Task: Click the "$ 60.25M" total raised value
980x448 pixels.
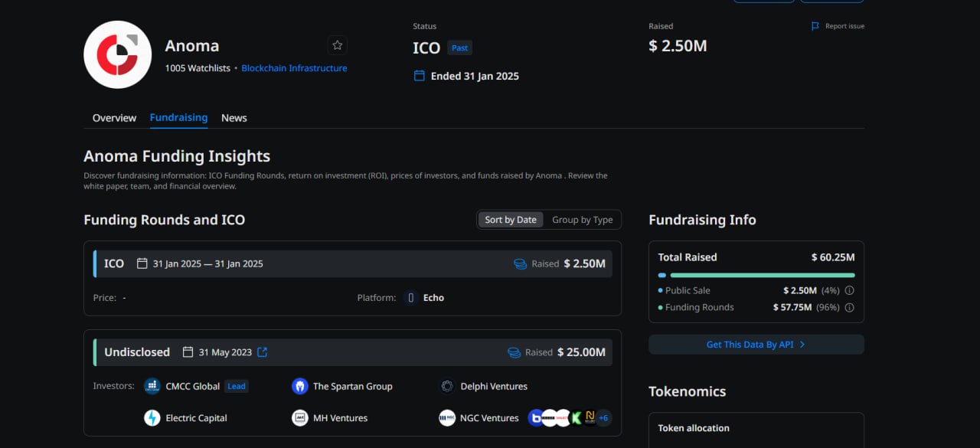Action: pos(833,257)
